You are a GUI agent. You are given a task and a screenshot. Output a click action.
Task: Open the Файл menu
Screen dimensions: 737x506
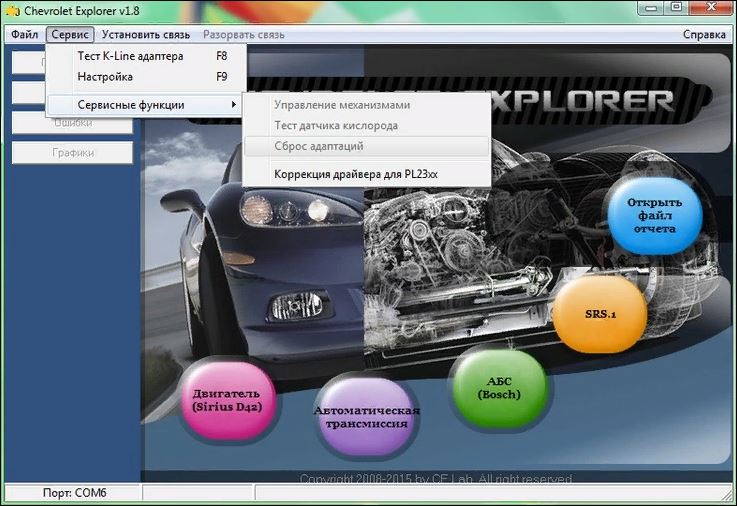pyautogui.click(x=25, y=35)
